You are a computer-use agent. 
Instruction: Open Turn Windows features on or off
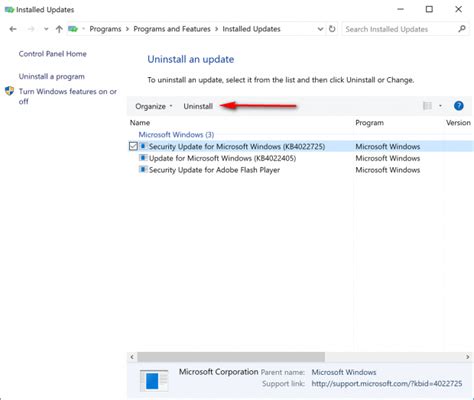click(68, 96)
